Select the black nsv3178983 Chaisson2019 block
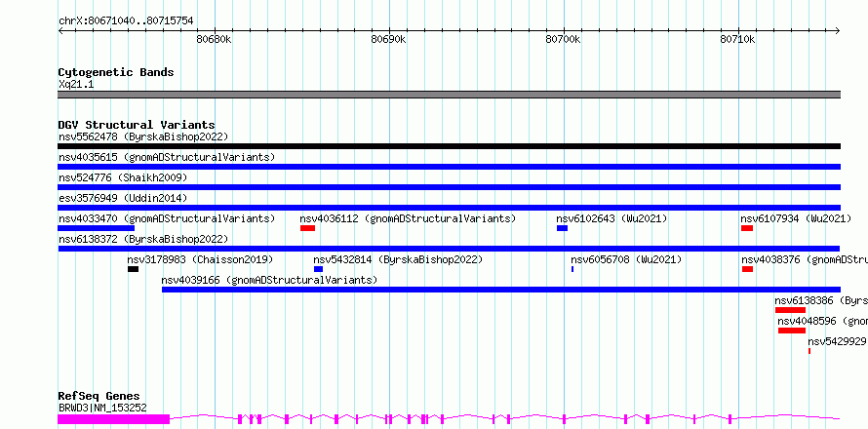The height and width of the screenshot is (429, 868). pos(133,269)
